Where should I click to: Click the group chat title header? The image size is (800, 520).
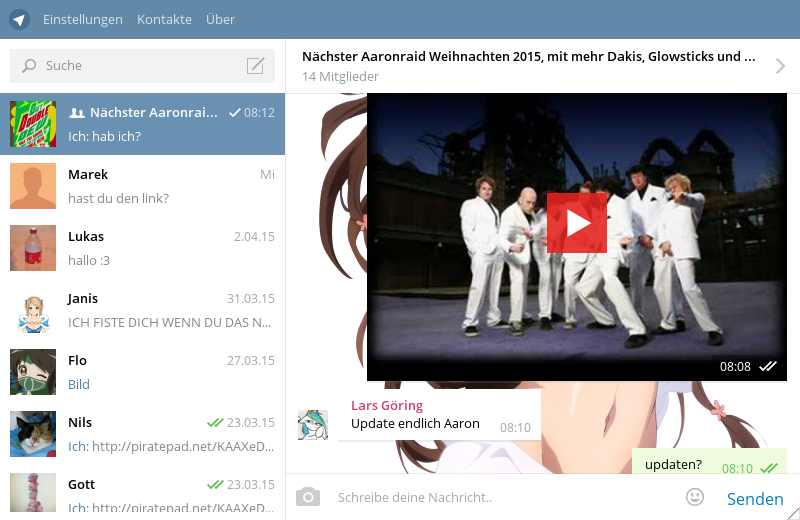tap(529, 57)
